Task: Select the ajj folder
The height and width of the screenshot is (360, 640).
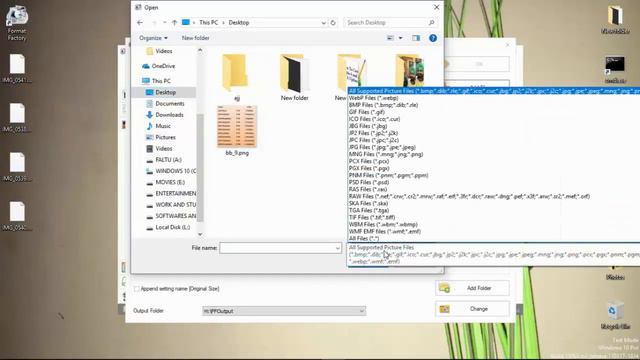Action: tap(236, 78)
